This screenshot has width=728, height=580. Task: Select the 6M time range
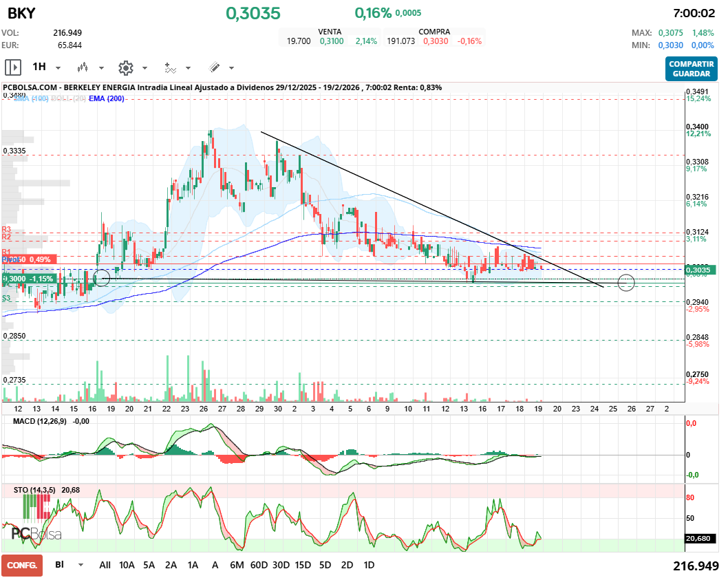(x=237, y=565)
